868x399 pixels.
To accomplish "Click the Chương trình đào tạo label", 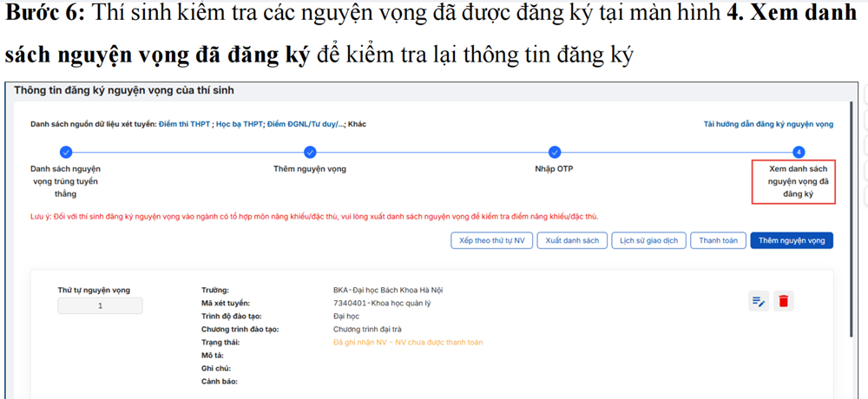I will coord(240,330).
